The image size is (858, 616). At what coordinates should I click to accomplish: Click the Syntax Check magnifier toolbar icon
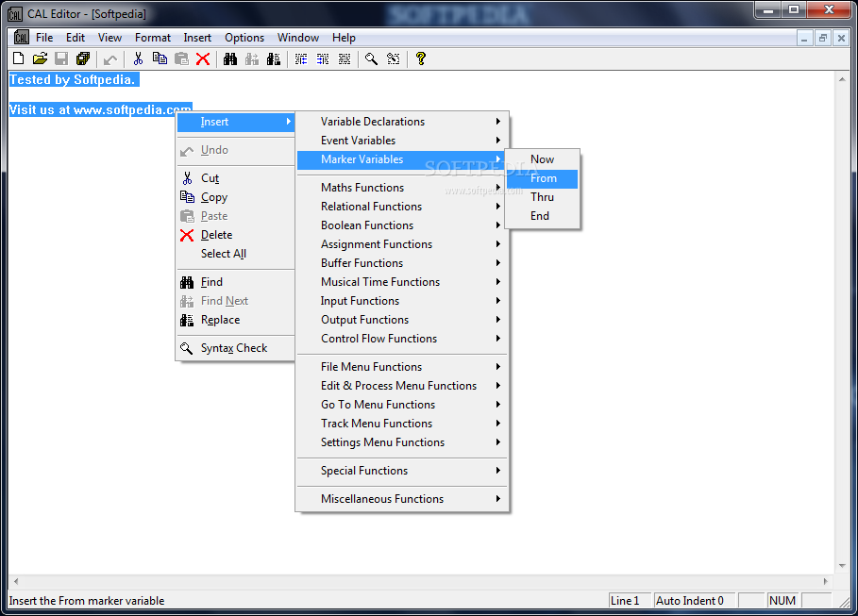[x=372, y=58]
